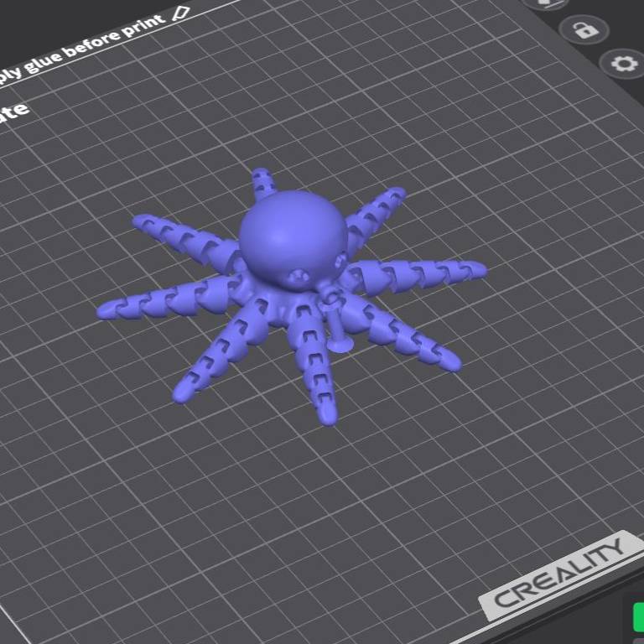The height and width of the screenshot is (644, 644).
Task: Click the partially visible 'ate' plate label
Action: pyautogui.click(x=14, y=110)
